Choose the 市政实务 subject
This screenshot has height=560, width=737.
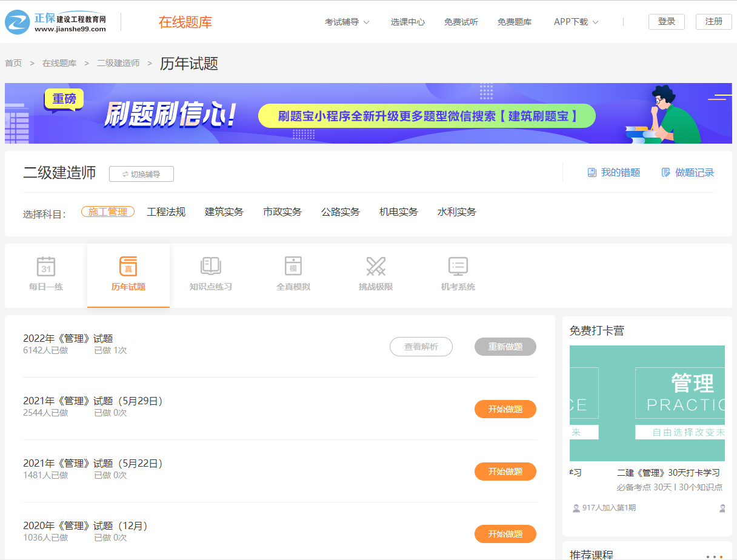click(282, 212)
